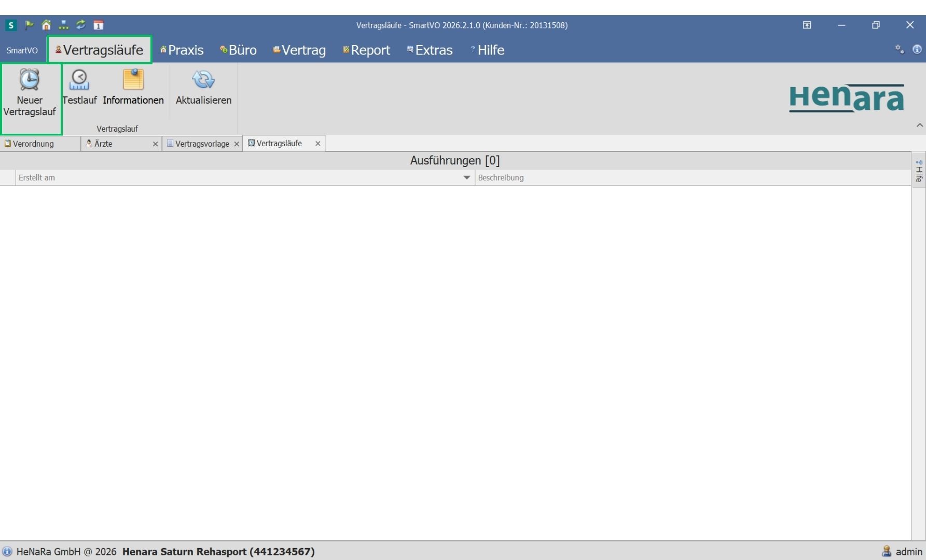Select the Vertragsläufe ribbon tab

[99, 50]
